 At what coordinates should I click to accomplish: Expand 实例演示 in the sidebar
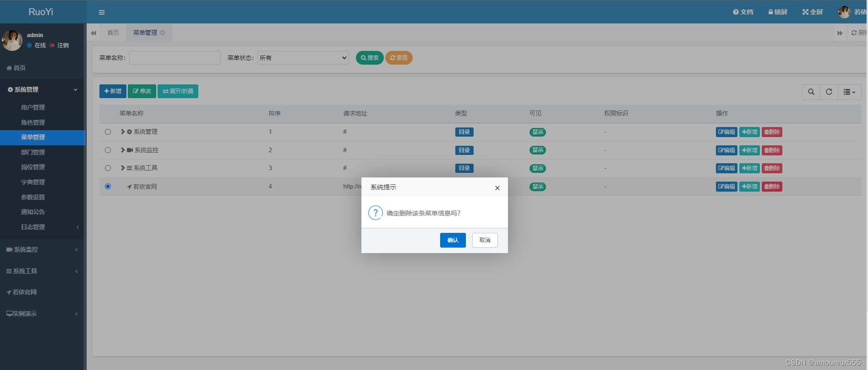(x=43, y=314)
